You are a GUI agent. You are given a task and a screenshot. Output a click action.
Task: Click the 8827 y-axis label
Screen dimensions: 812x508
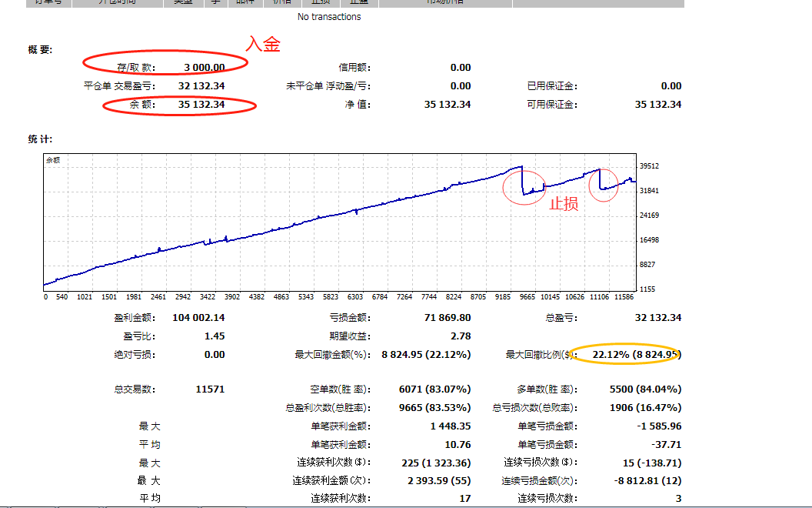click(x=647, y=264)
